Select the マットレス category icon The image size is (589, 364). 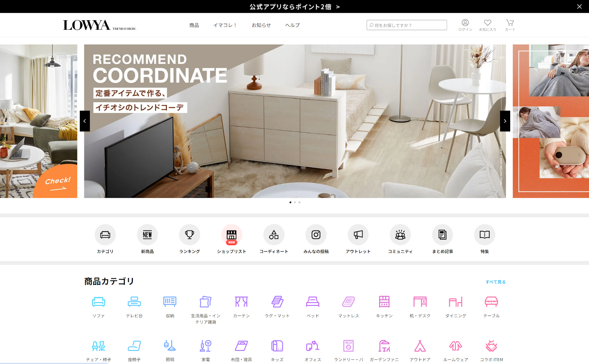(x=348, y=302)
